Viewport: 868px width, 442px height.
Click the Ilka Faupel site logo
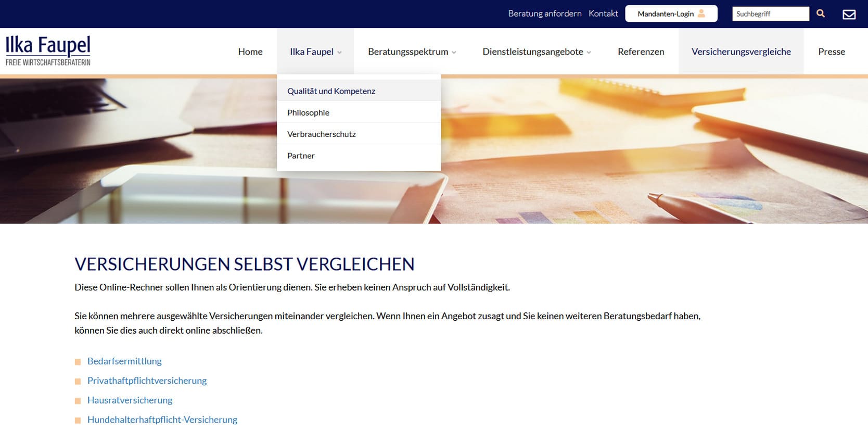[48, 51]
